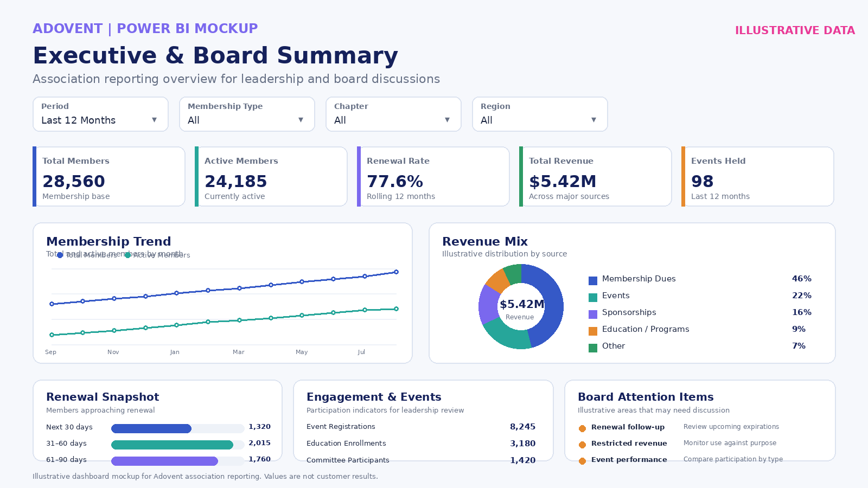Click the Event performance orange bullet

(582, 461)
